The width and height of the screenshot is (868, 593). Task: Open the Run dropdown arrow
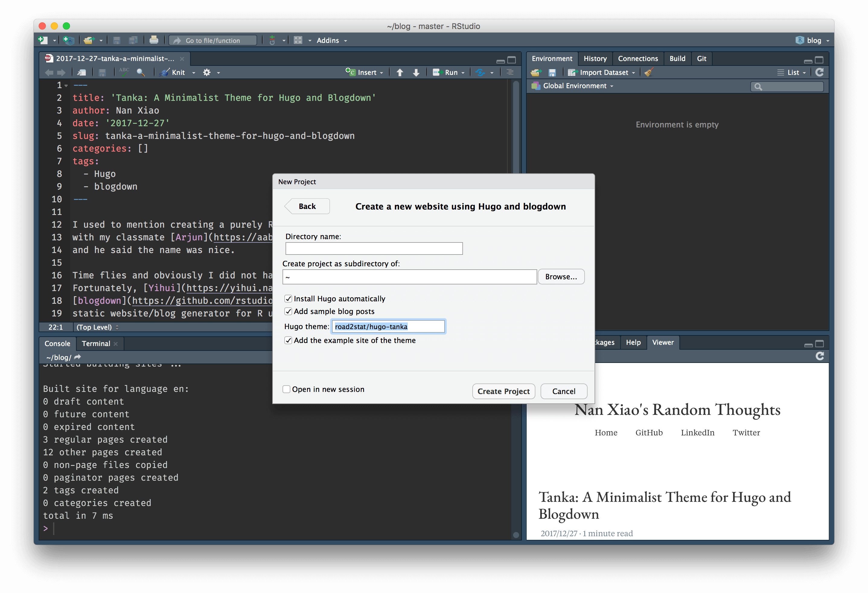(x=463, y=73)
